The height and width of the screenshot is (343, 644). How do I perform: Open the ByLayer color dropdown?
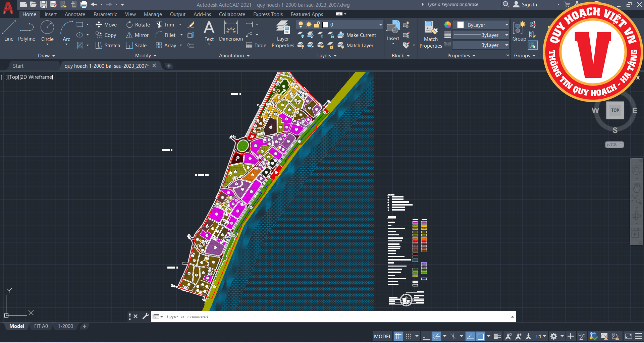point(482,25)
